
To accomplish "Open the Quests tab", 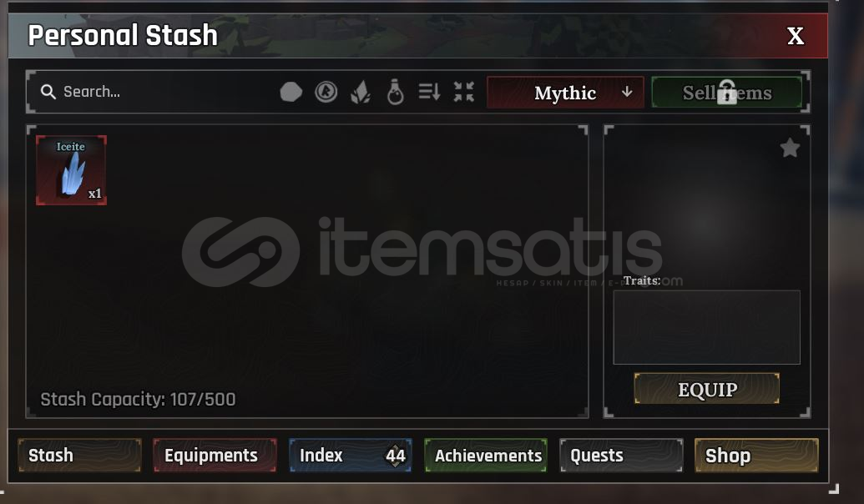I will click(x=621, y=456).
